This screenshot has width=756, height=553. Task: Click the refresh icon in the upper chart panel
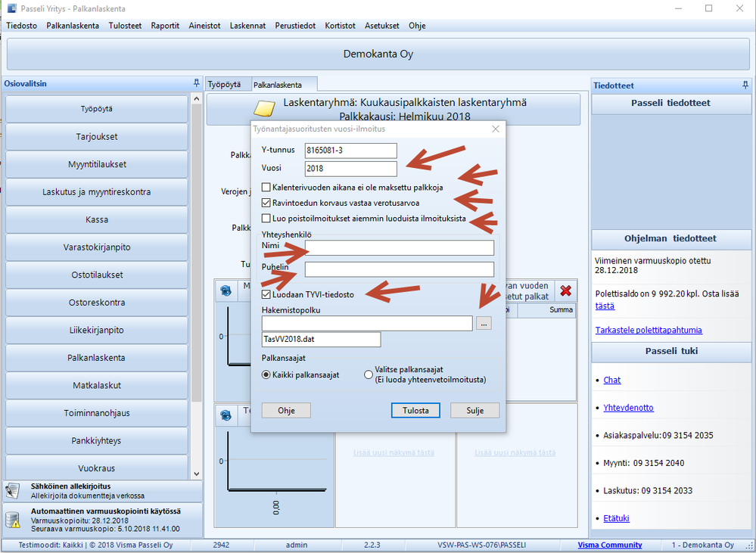[226, 290]
